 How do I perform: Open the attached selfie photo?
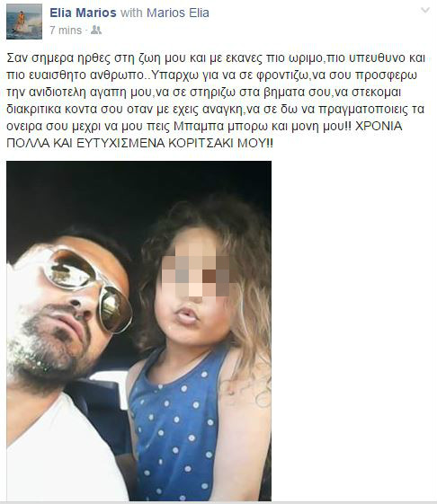[138, 331]
